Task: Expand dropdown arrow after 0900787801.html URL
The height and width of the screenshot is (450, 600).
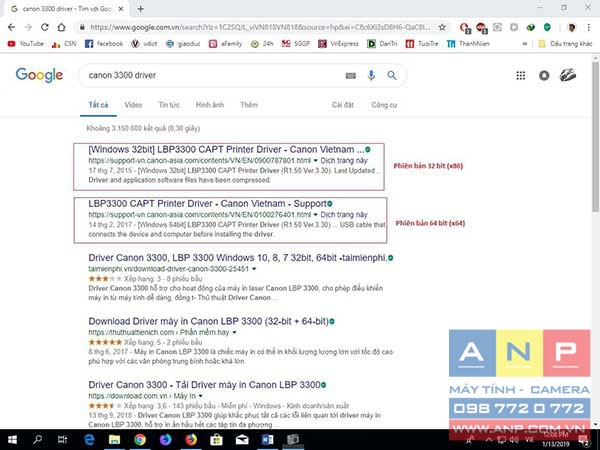Action: [x=316, y=161]
